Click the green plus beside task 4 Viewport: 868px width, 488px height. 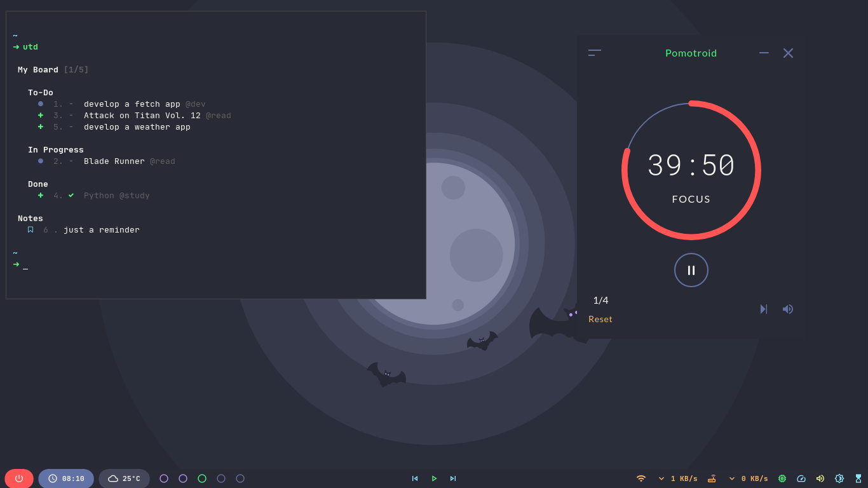(x=41, y=195)
